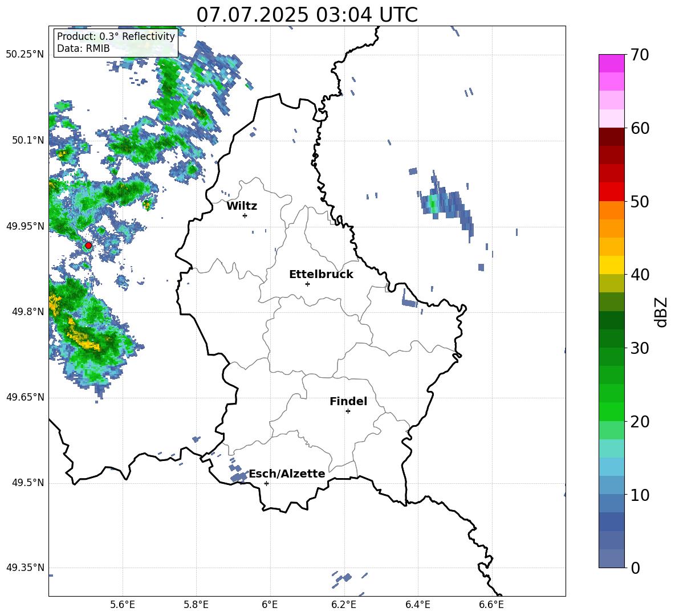
Task: Click the Ettelbruck station cross marker
Action: [307, 284]
